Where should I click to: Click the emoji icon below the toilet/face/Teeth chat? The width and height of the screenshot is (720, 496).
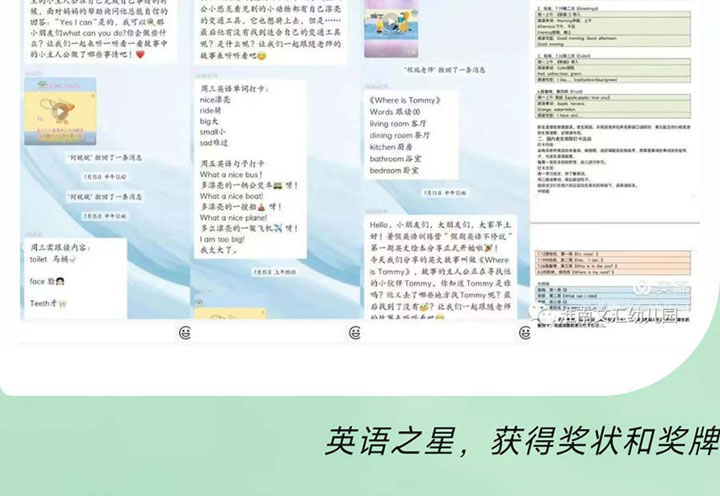point(185,332)
